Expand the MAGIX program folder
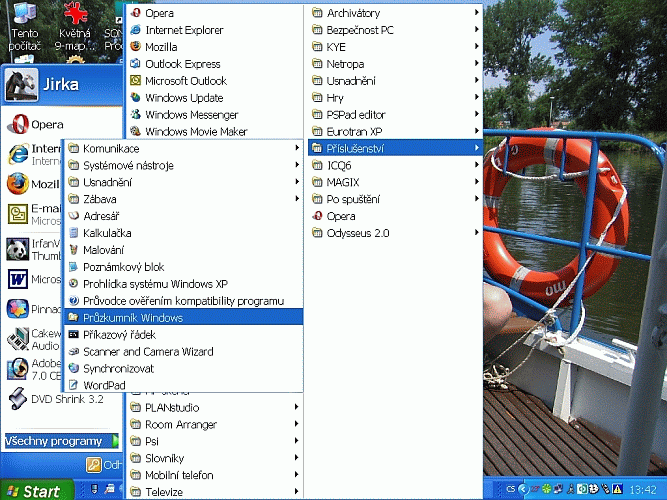The height and width of the screenshot is (500, 667). click(x=395, y=182)
